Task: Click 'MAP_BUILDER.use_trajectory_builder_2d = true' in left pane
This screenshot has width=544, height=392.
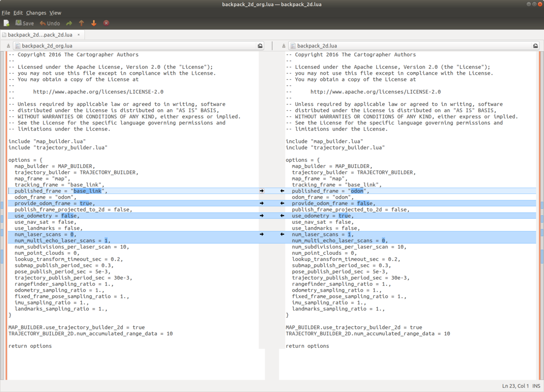Action: (x=77, y=327)
